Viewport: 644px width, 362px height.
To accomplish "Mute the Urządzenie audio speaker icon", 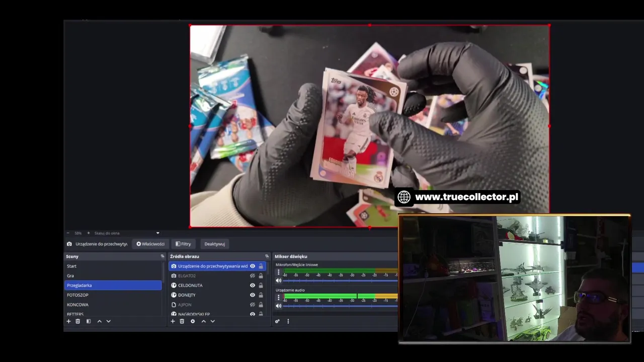I will point(278,306).
